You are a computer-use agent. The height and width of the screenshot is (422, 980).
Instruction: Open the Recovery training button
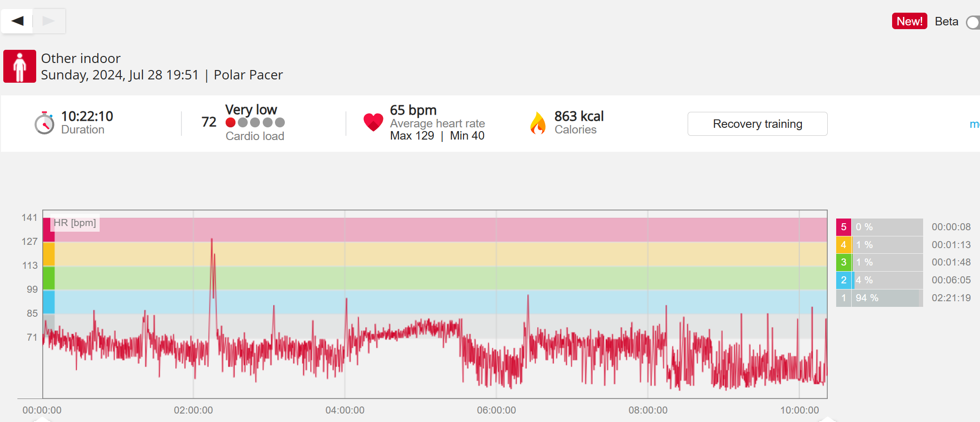point(757,124)
